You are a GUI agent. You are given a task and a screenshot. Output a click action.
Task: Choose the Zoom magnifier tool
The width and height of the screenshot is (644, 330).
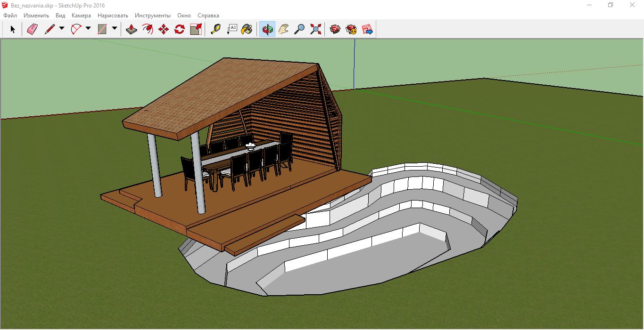pyautogui.click(x=299, y=30)
